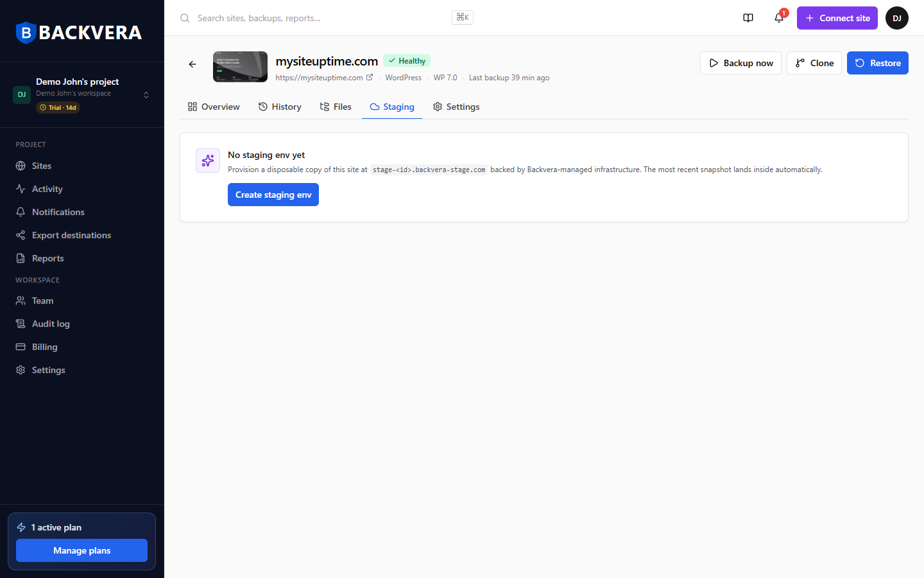Image resolution: width=924 pixels, height=578 pixels.
Task: Open Activity in the sidebar
Action: click(x=82, y=189)
